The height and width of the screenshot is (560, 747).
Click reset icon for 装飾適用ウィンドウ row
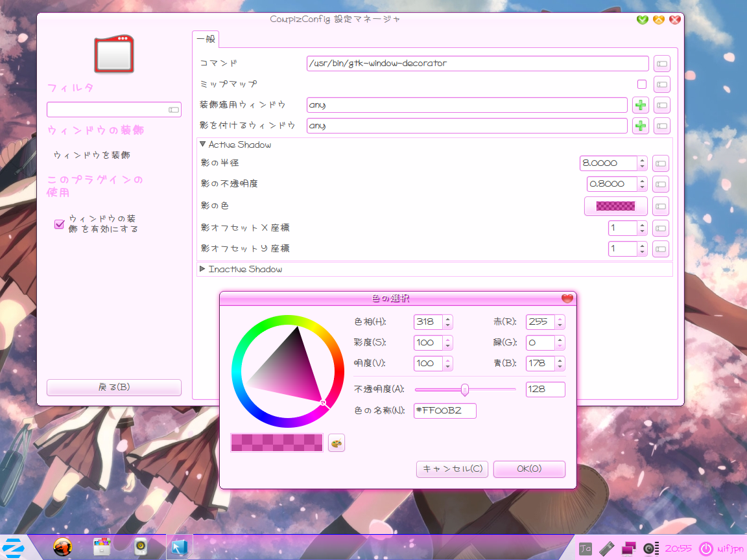[x=661, y=105]
